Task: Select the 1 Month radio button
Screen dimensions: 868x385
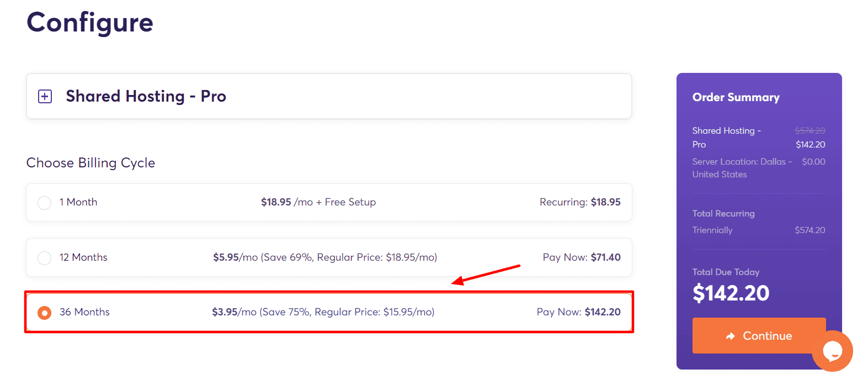Action: 44,203
